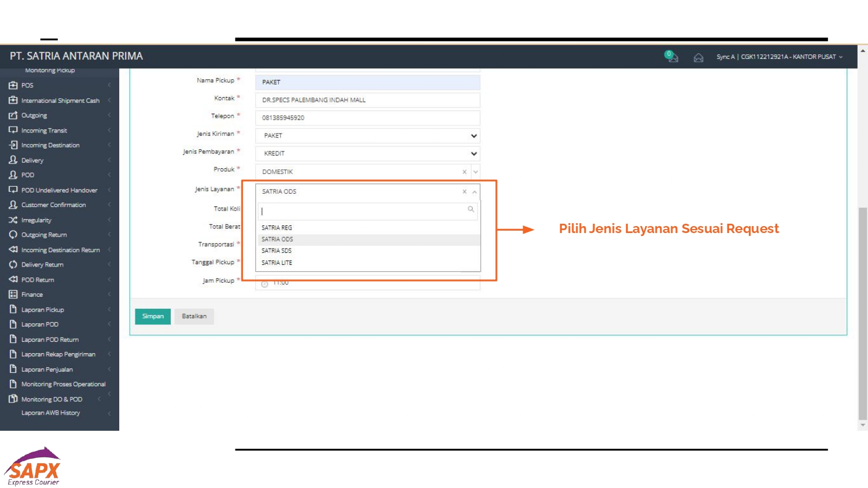Click the Incoming Destination icon
868x488 pixels.
[x=13, y=145]
